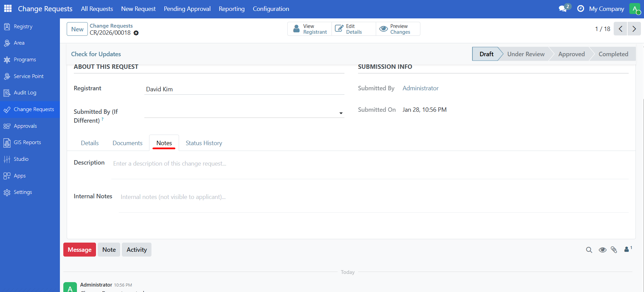Open the apps grid menu icon
The image size is (644, 292).
pyautogui.click(x=7, y=9)
